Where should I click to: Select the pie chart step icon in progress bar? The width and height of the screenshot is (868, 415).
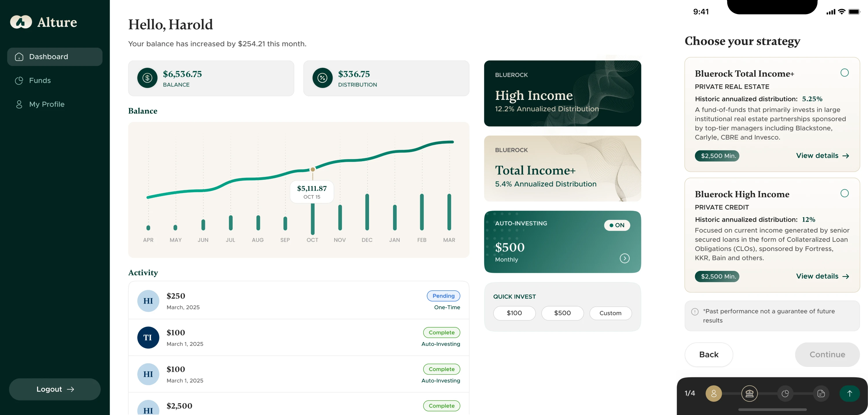(x=785, y=394)
